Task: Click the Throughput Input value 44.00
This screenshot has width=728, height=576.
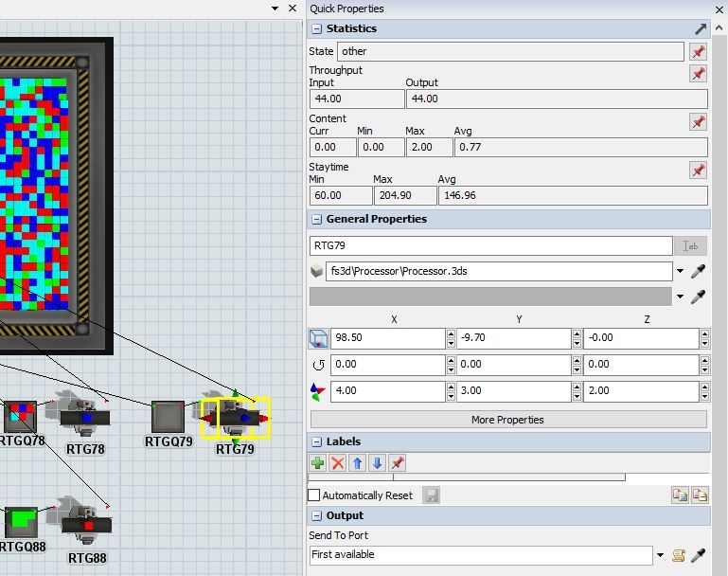Action: (357, 99)
